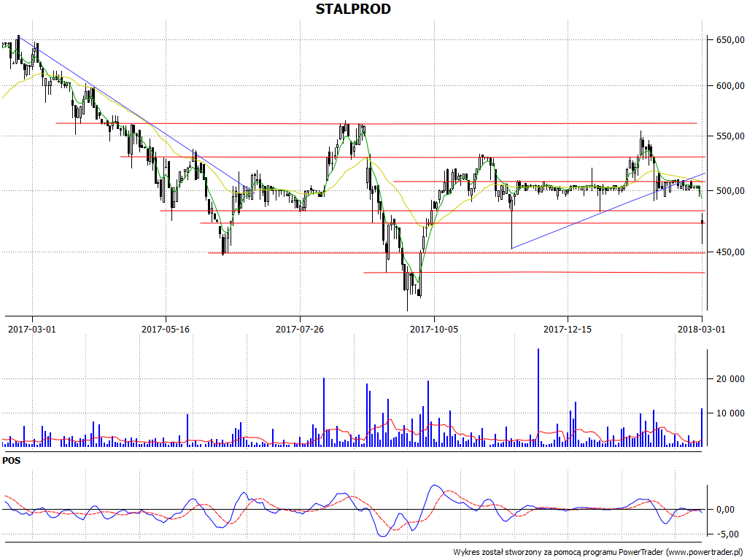Select the 550,00 price axis label
The width and height of the screenshot is (747, 560).
pyautogui.click(x=729, y=136)
